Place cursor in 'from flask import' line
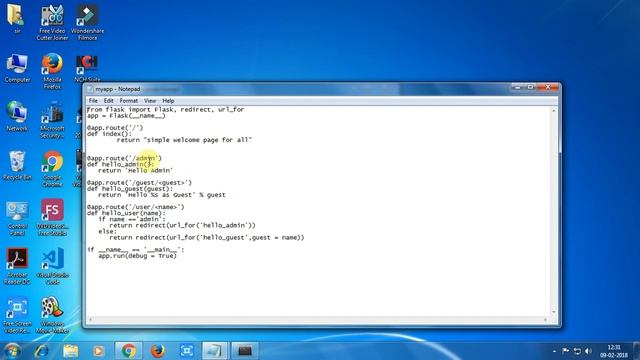The width and height of the screenshot is (640, 360). coord(165,109)
